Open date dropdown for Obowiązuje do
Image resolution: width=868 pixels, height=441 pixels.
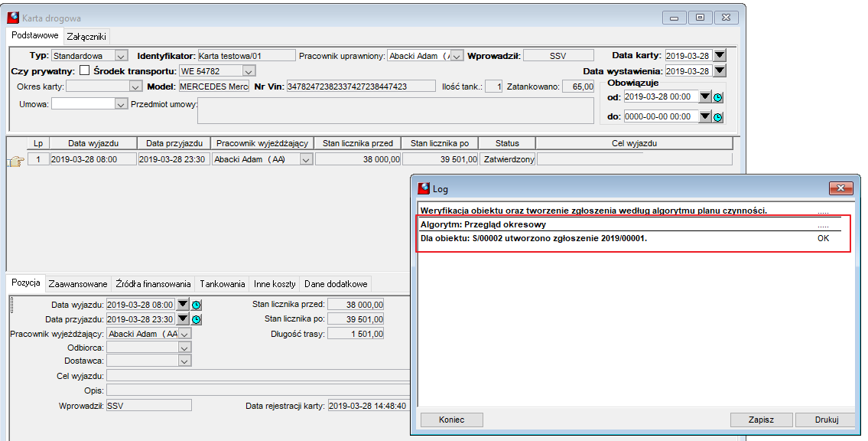point(704,117)
